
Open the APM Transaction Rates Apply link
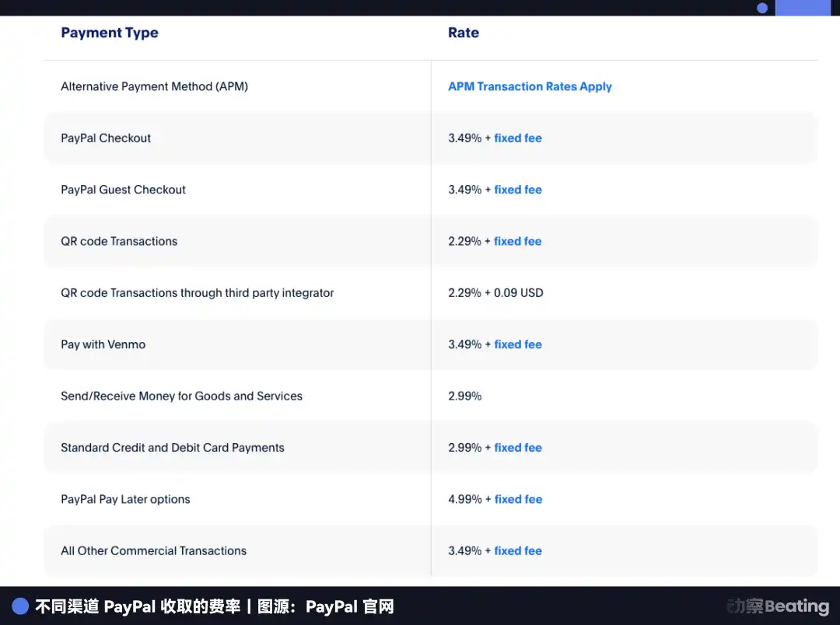tap(530, 86)
